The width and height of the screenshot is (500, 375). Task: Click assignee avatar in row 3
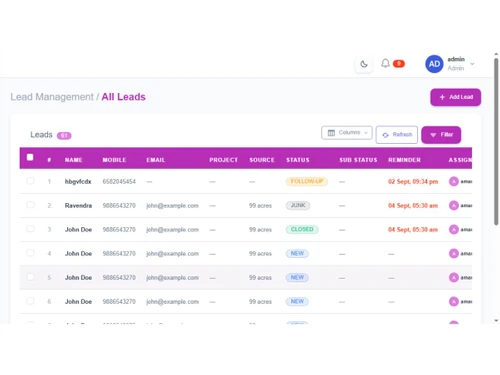(x=454, y=229)
